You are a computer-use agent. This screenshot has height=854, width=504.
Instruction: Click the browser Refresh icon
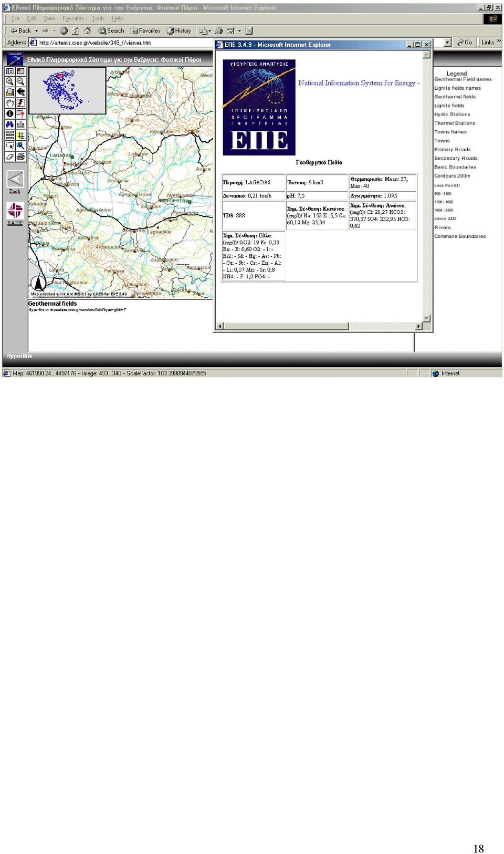(x=76, y=31)
